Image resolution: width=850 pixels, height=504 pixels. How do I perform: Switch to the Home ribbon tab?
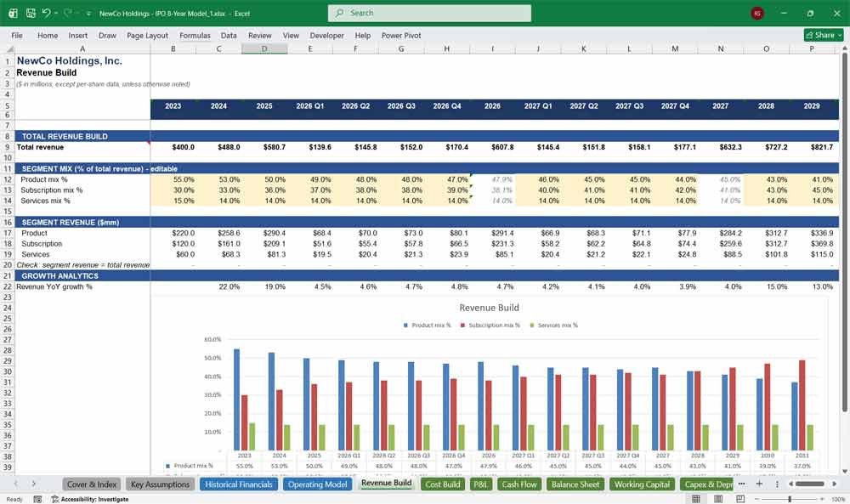[x=48, y=35]
